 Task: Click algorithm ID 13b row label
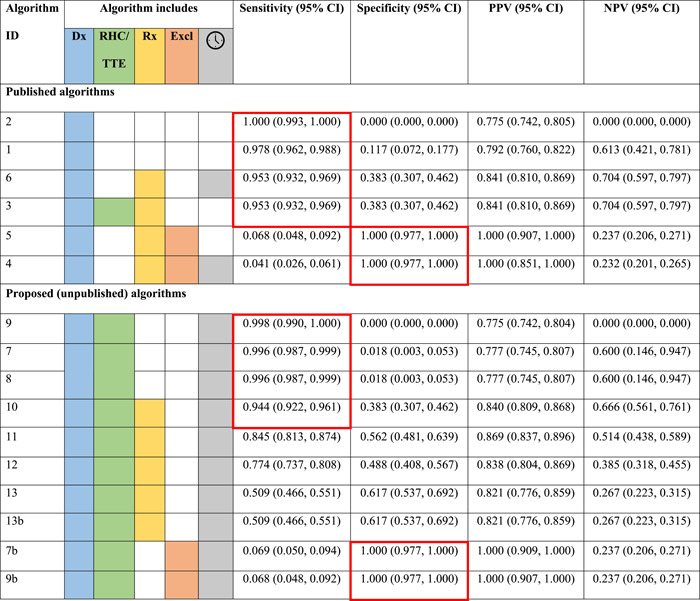click(x=15, y=521)
